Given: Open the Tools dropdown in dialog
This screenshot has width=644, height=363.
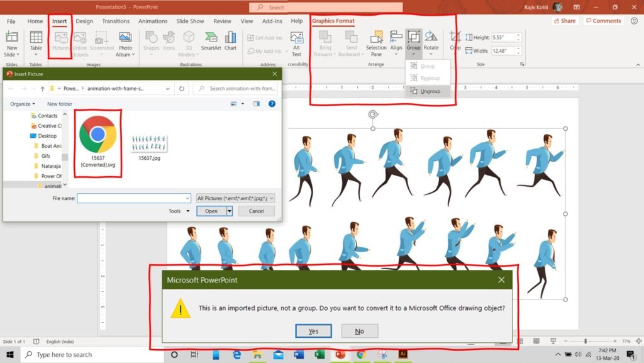Looking at the screenshot, I should (x=179, y=211).
